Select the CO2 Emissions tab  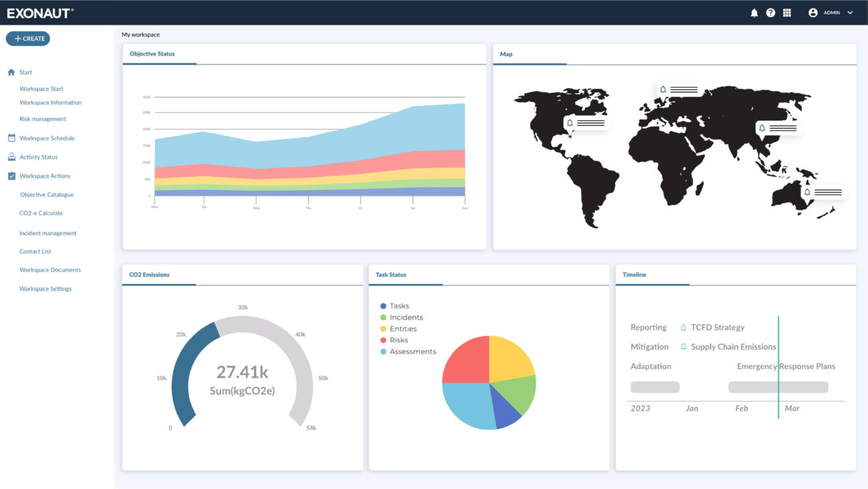click(150, 274)
